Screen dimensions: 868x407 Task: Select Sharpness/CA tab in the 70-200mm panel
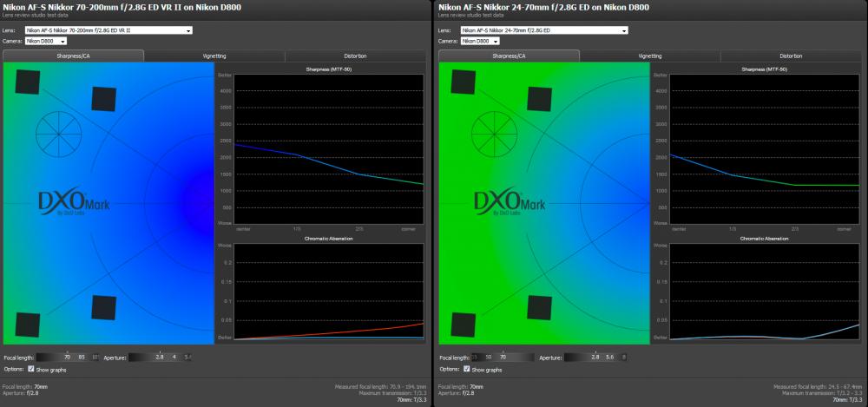point(73,56)
